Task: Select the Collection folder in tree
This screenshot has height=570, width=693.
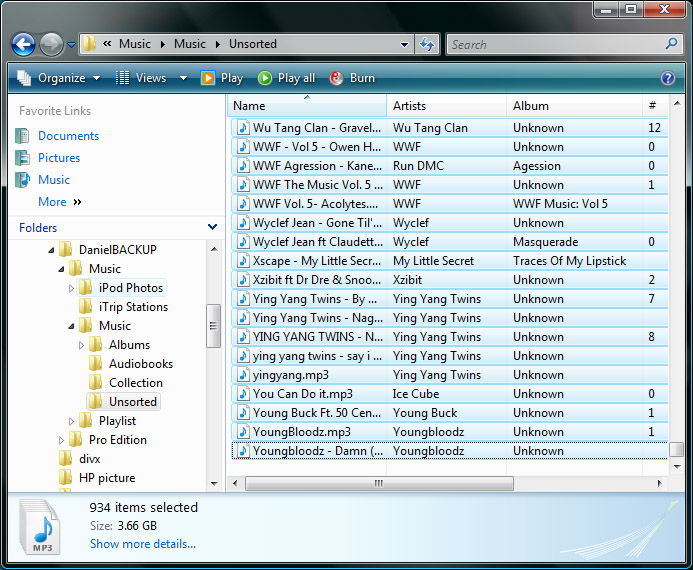Action: tap(136, 383)
